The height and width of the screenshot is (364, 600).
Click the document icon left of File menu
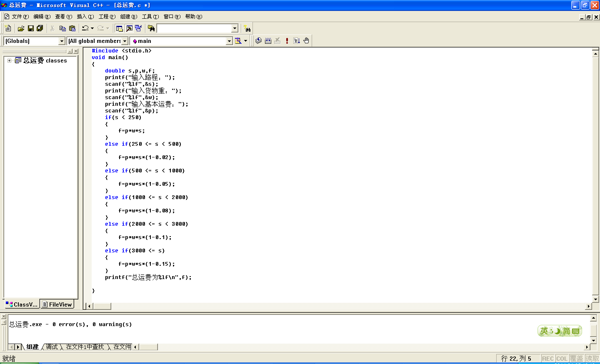click(7, 17)
